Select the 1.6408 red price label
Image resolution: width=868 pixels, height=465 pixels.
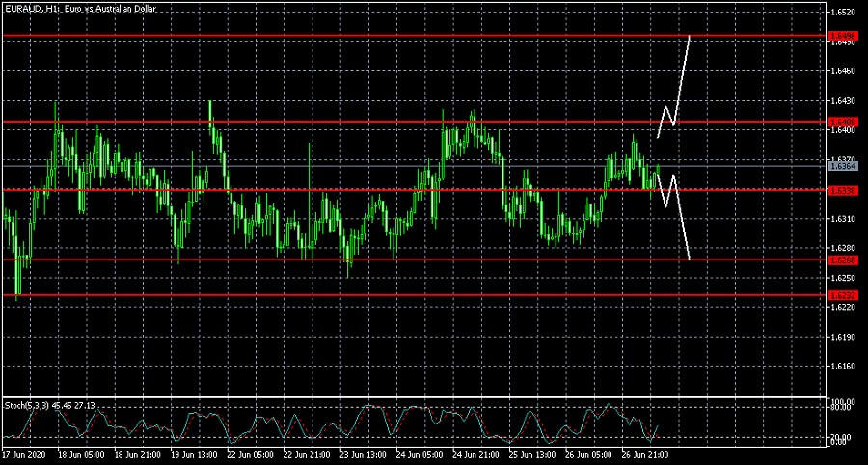(x=841, y=122)
